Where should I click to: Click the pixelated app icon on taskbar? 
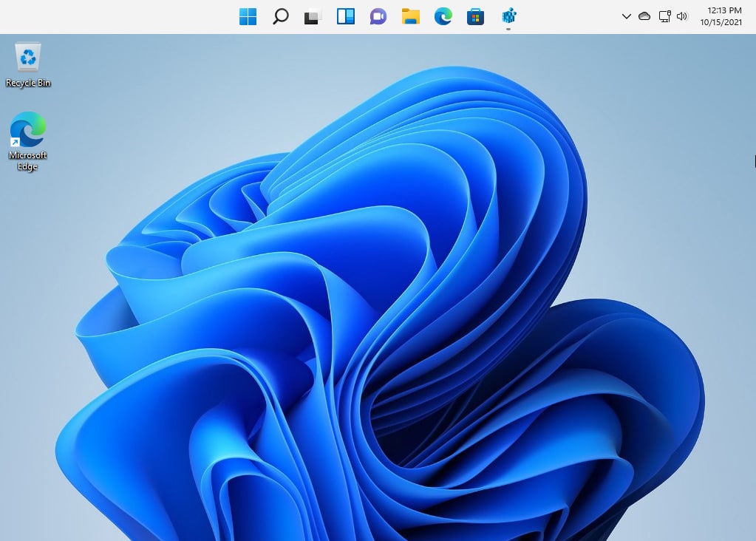click(x=507, y=16)
